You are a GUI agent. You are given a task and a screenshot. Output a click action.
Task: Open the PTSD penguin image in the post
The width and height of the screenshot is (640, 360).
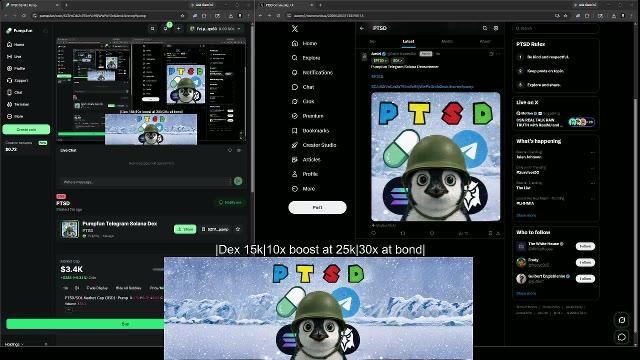[436, 156]
